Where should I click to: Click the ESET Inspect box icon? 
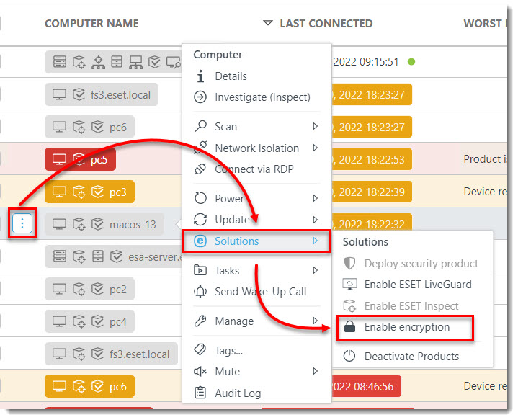click(x=349, y=306)
